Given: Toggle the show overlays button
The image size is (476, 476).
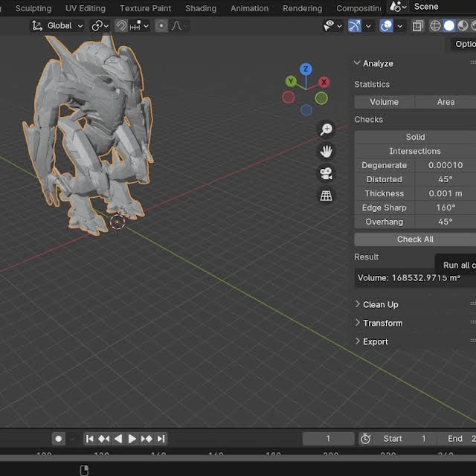Looking at the screenshot, I should [x=386, y=26].
